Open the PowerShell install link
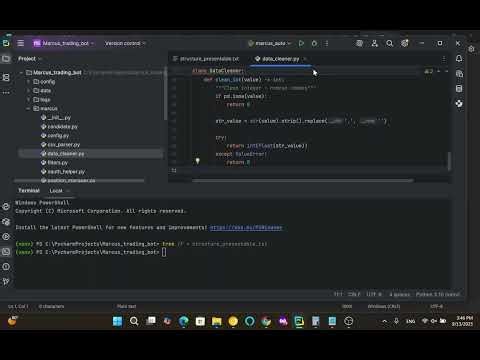 click(x=246, y=228)
